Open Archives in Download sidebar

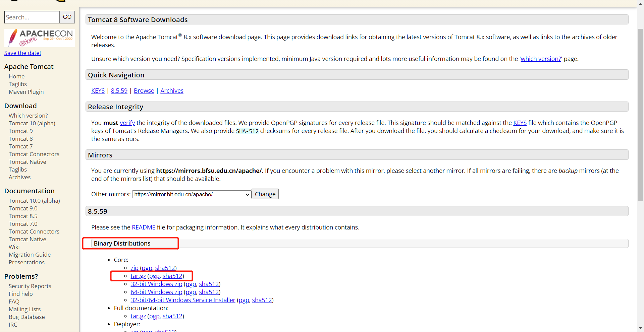click(x=19, y=177)
